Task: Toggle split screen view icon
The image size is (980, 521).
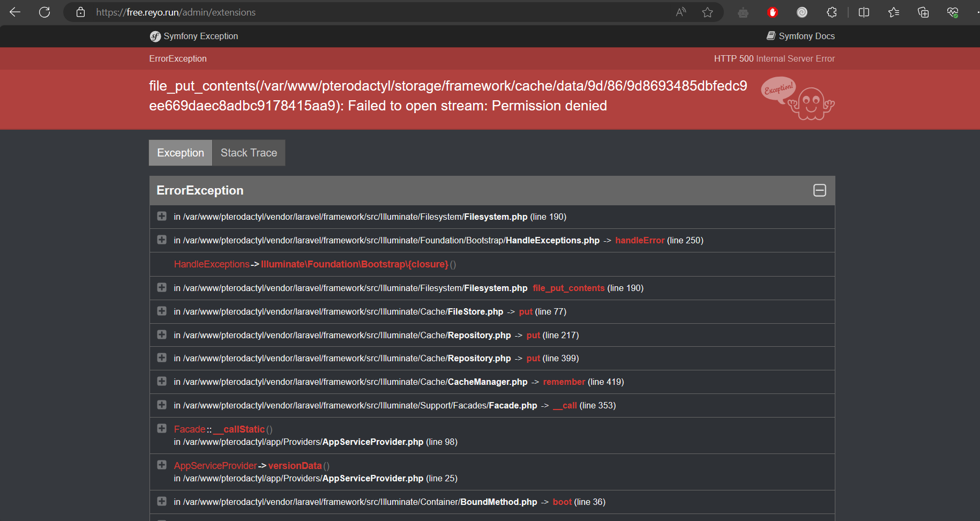Action: (864, 12)
